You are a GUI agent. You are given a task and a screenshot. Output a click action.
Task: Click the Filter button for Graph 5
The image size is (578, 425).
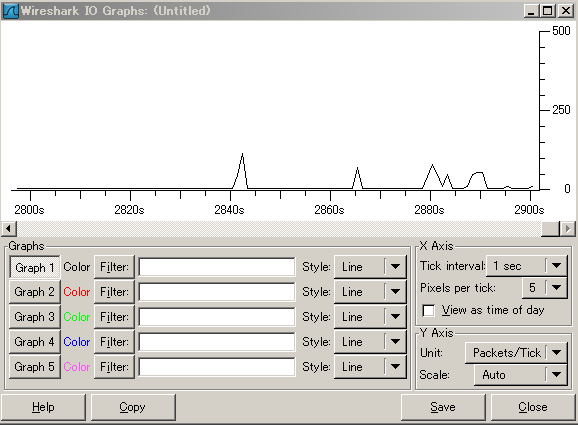114,367
